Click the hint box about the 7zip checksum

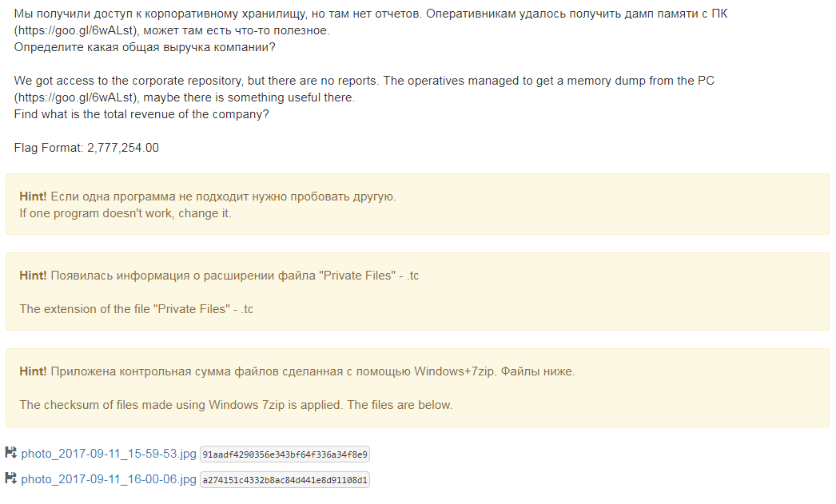[417, 387]
